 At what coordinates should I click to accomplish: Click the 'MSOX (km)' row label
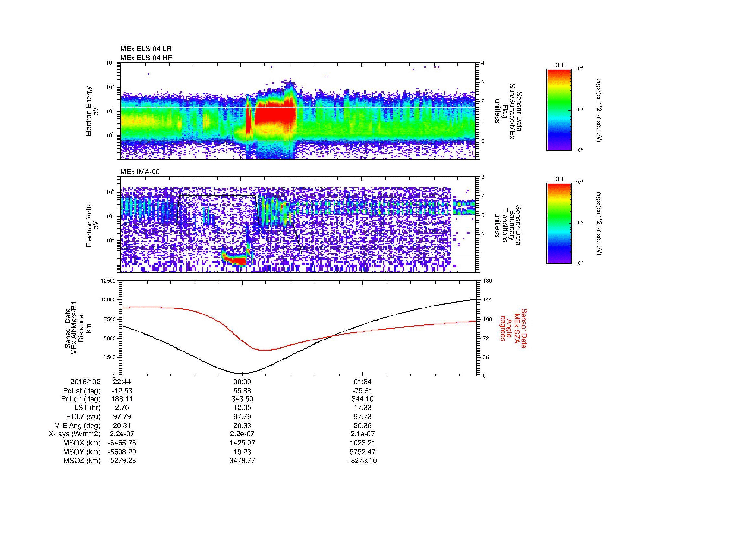click(x=82, y=443)
